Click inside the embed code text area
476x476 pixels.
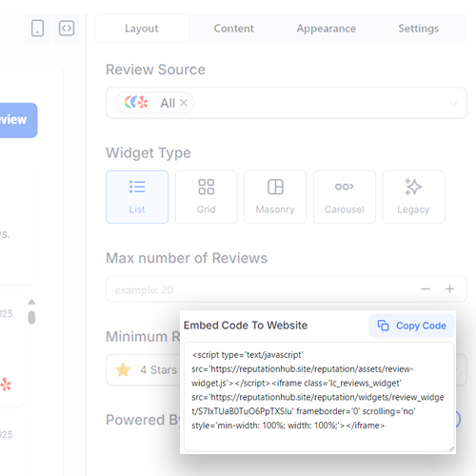[x=319, y=396]
